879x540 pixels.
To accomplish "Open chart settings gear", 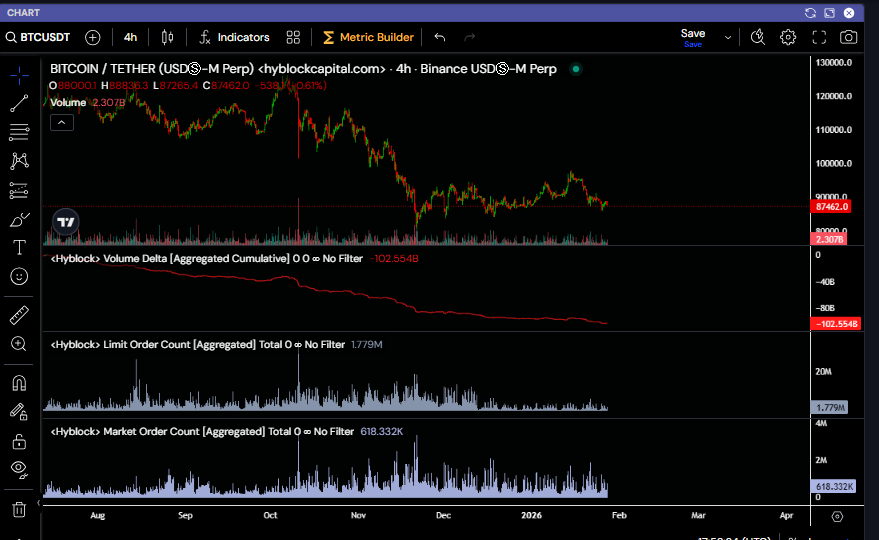I will 788,38.
